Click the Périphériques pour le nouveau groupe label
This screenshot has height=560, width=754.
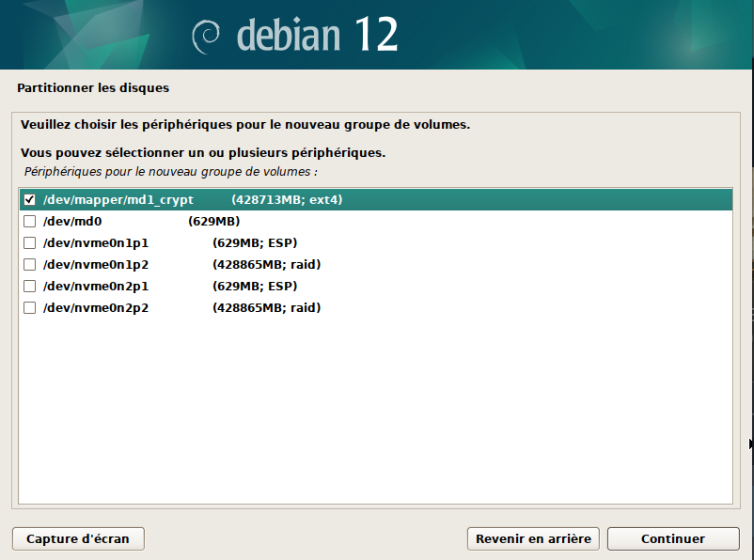pyautogui.click(x=171, y=172)
